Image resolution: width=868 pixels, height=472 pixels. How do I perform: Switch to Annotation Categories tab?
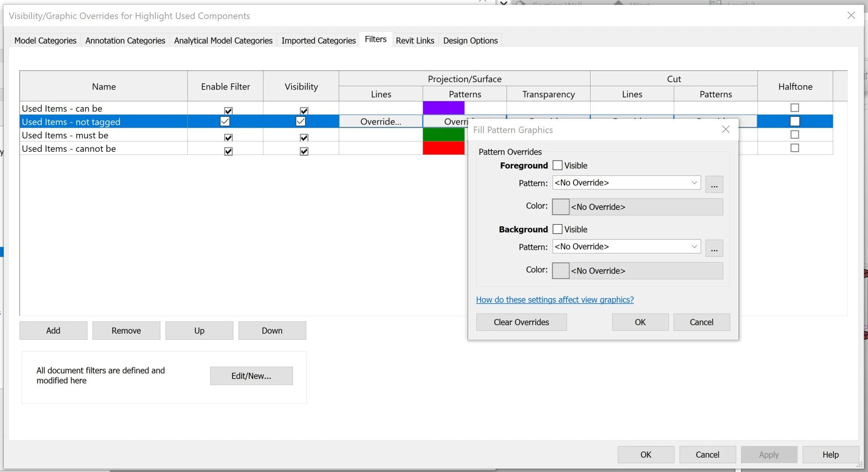point(125,41)
